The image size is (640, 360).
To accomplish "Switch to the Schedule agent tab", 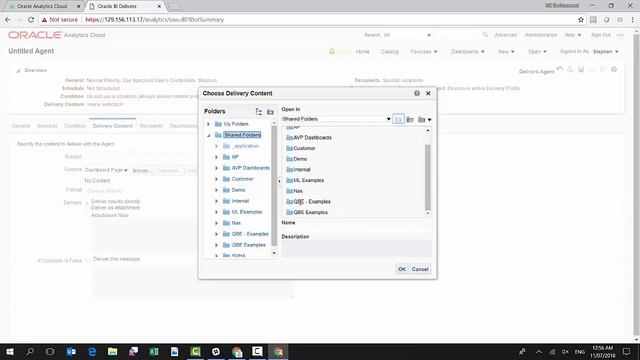I will 47,126.
